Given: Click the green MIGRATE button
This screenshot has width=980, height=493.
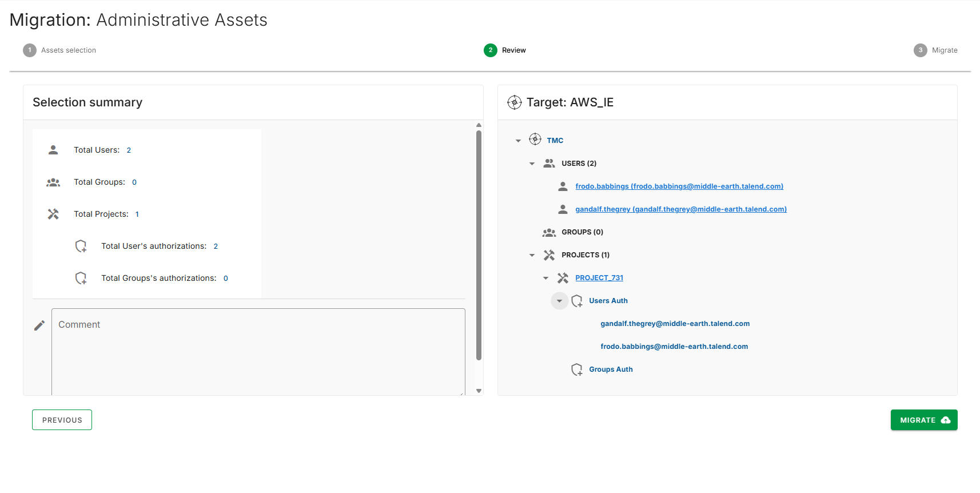Looking at the screenshot, I should [924, 420].
